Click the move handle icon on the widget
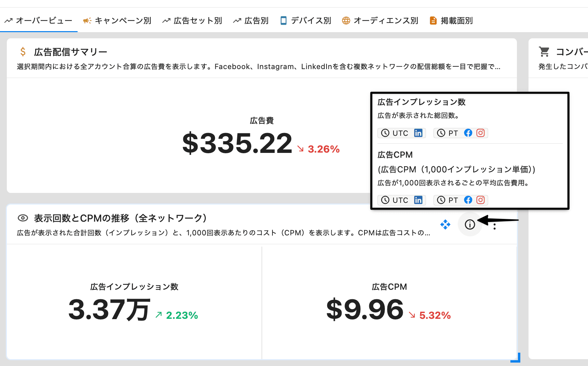Viewport: 588px width, 366px height. click(445, 224)
